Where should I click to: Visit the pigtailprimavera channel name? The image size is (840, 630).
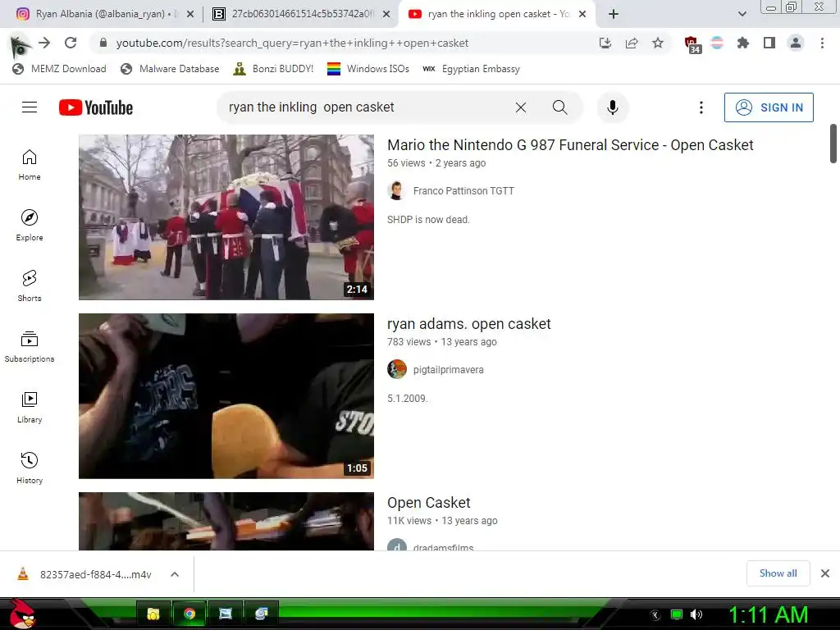coord(449,370)
